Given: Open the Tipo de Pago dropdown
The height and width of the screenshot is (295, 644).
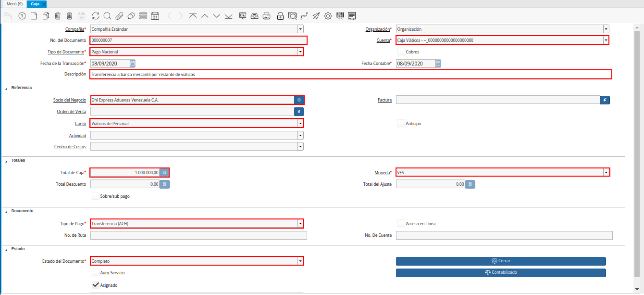Looking at the screenshot, I should click(x=300, y=223).
